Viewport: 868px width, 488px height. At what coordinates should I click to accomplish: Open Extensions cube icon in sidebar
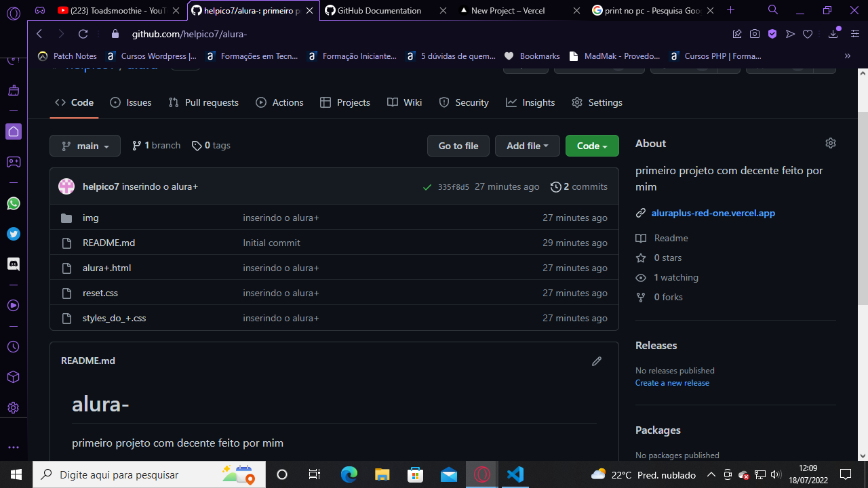(14, 377)
